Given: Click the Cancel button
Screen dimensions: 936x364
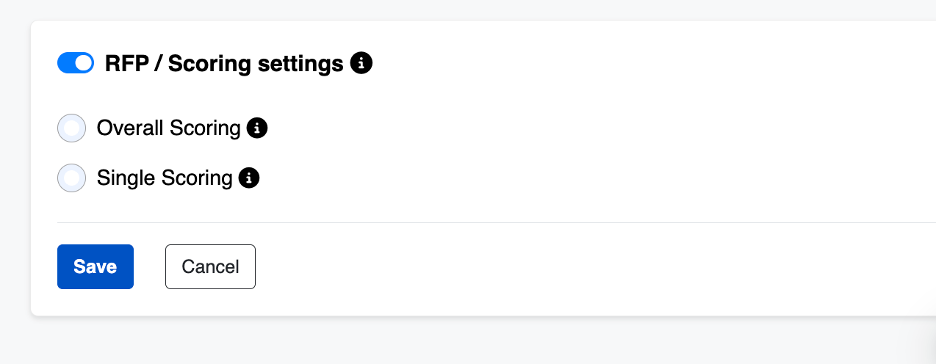Looking at the screenshot, I should coord(210,266).
